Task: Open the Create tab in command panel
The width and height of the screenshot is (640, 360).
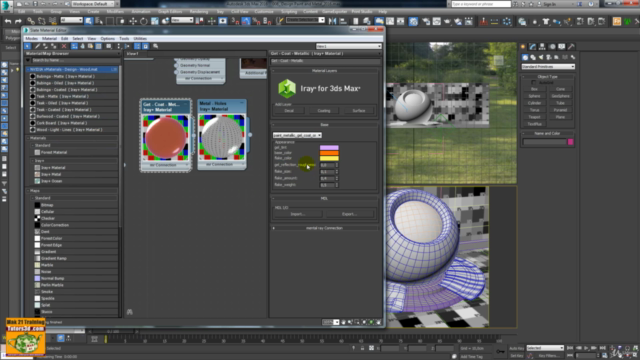Action: (x=523, y=47)
